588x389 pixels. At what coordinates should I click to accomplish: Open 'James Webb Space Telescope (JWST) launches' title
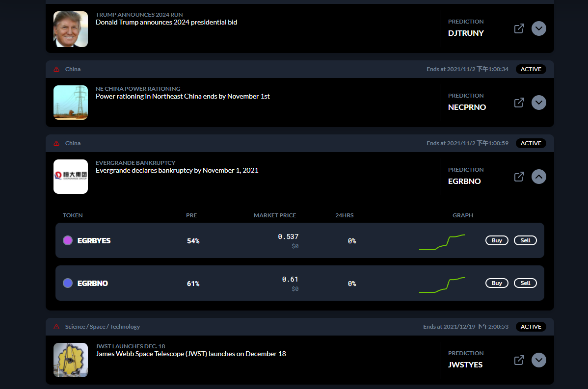[x=191, y=354]
